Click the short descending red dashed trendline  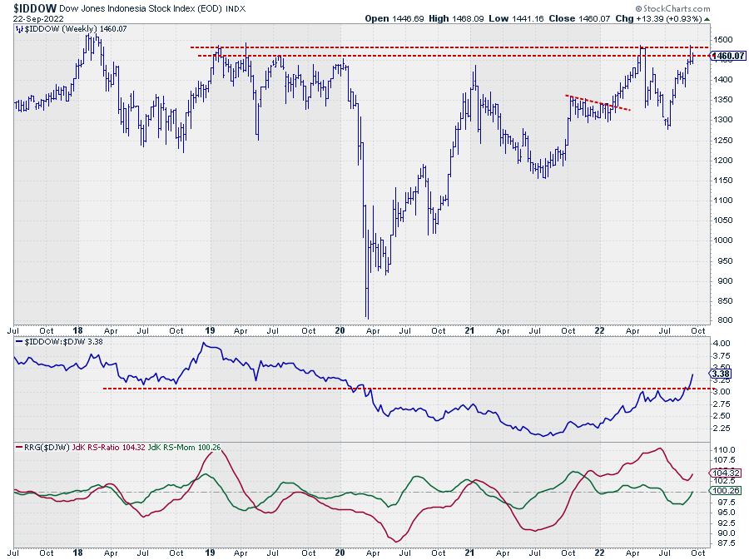pos(598,103)
